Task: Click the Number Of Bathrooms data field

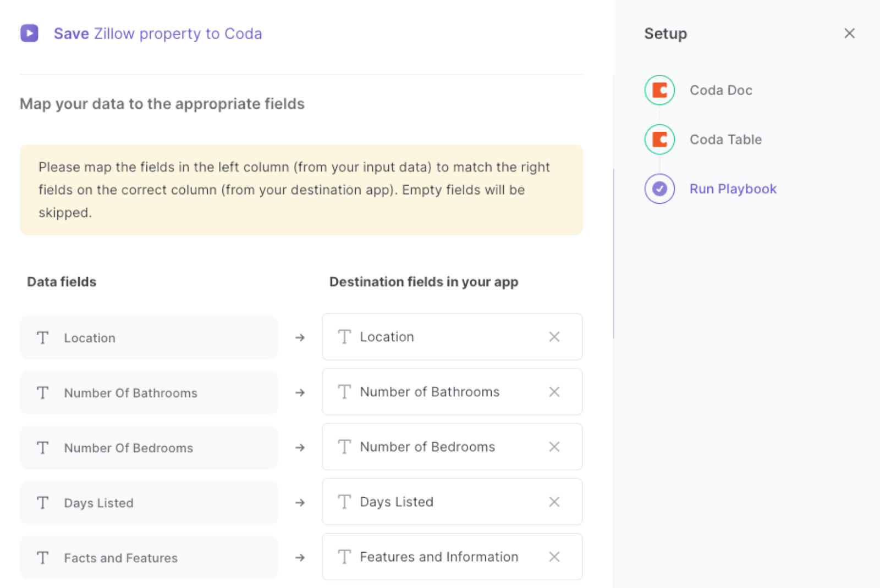Action: coord(149,392)
